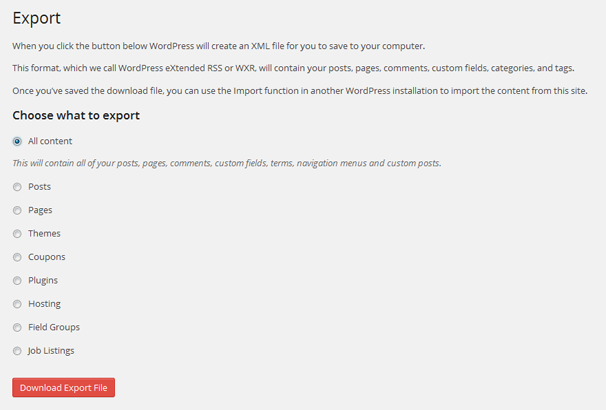Select the All content radio button
606x410 pixels.
17,141
